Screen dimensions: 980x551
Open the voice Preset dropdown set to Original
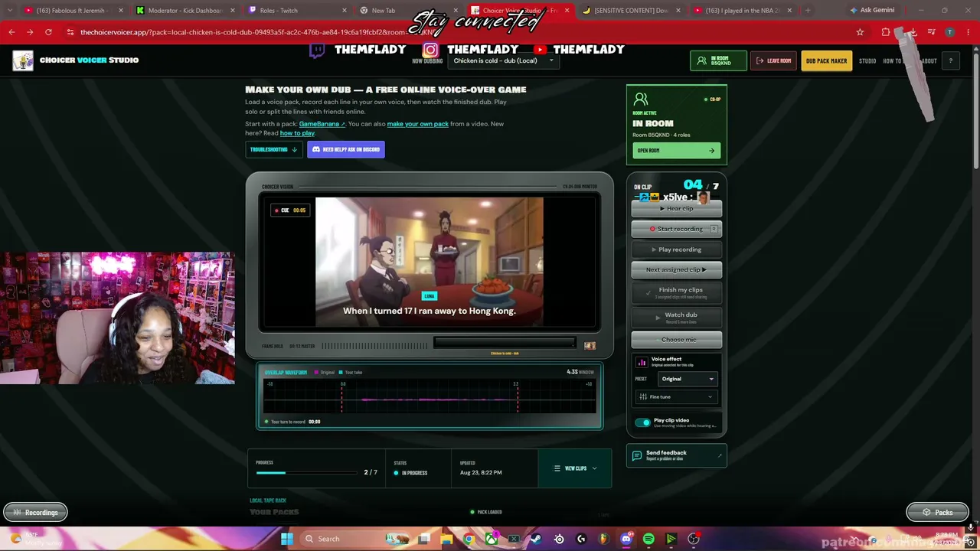[x=687, y=379]
